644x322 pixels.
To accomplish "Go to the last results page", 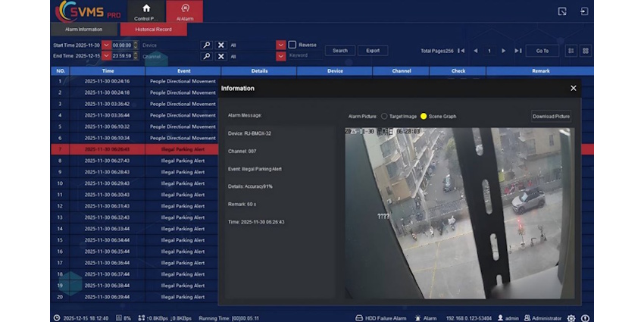I will tap(517, 51).
